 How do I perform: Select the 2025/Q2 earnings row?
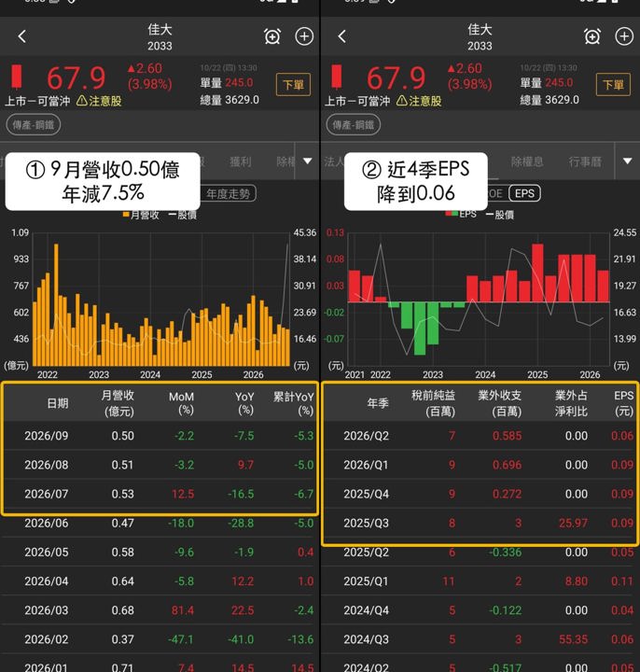click(480, 552)
